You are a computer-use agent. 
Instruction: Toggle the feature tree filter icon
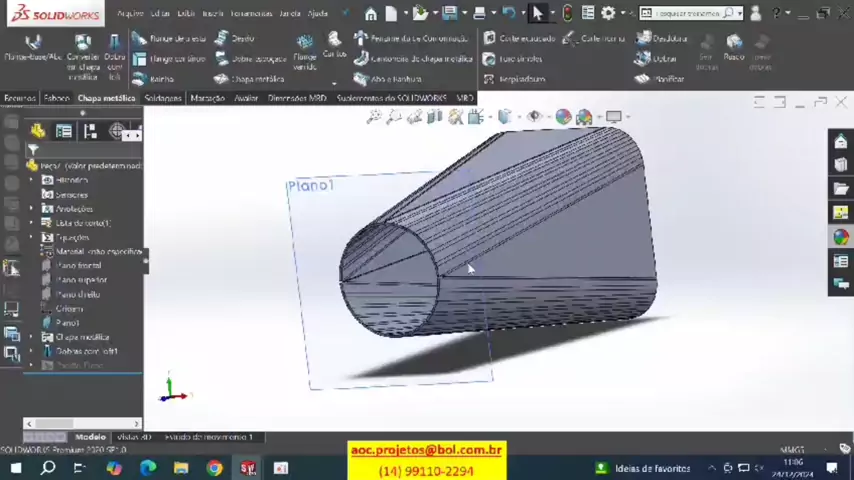[33, 150]
